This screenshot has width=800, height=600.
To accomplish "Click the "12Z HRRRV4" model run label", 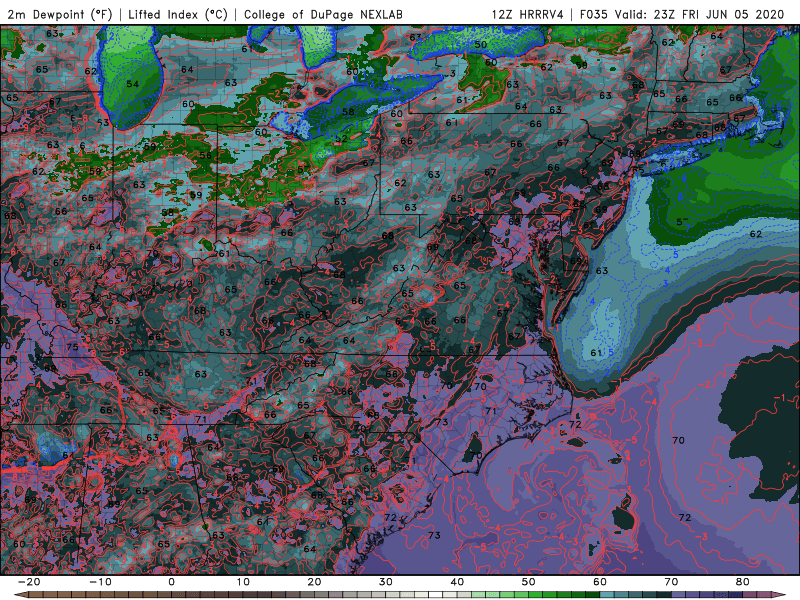I will (528, 15).
